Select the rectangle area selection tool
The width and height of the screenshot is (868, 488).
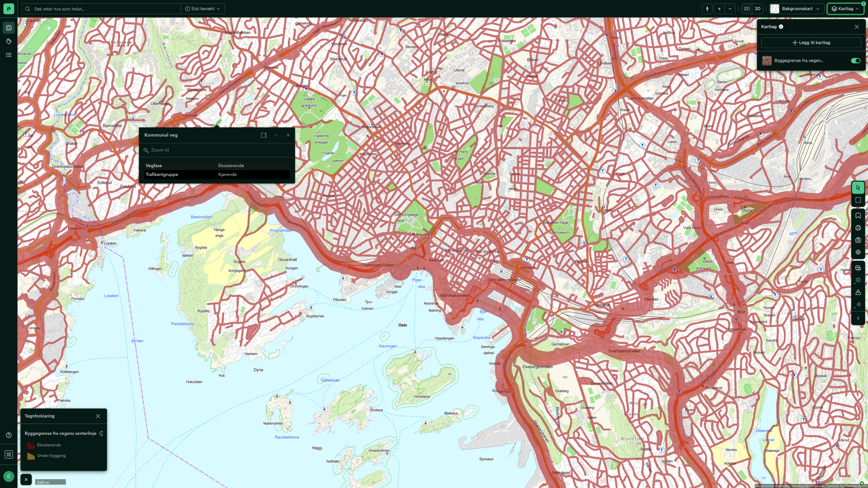[x=858, y=200]
